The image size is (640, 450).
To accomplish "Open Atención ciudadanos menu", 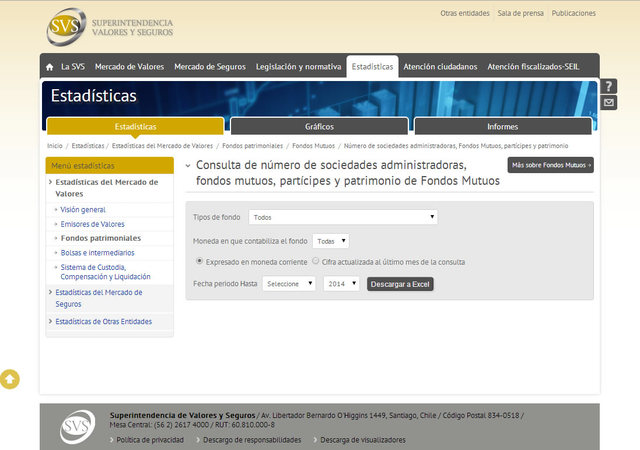I will [440, 67].
